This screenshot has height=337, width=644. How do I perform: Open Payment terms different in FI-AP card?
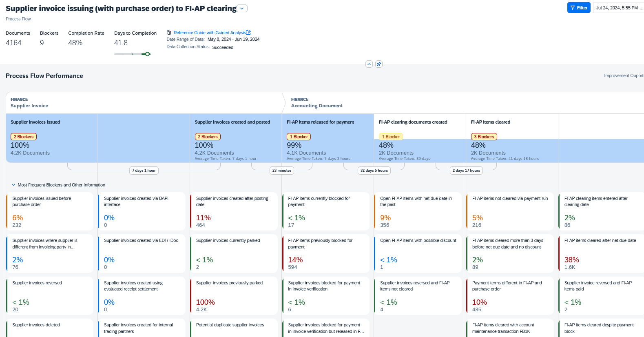(x=510, y=296)
